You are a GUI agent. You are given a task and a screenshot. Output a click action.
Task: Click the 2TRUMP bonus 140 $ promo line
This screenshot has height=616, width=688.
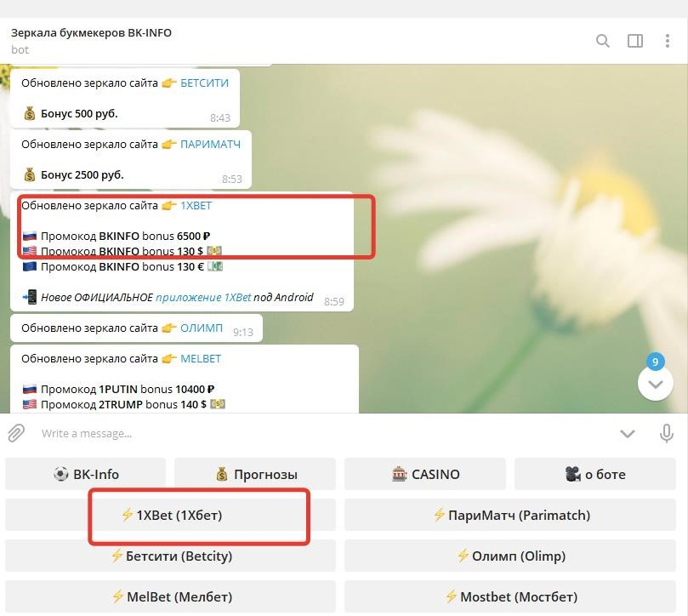[x=123, y=404]
